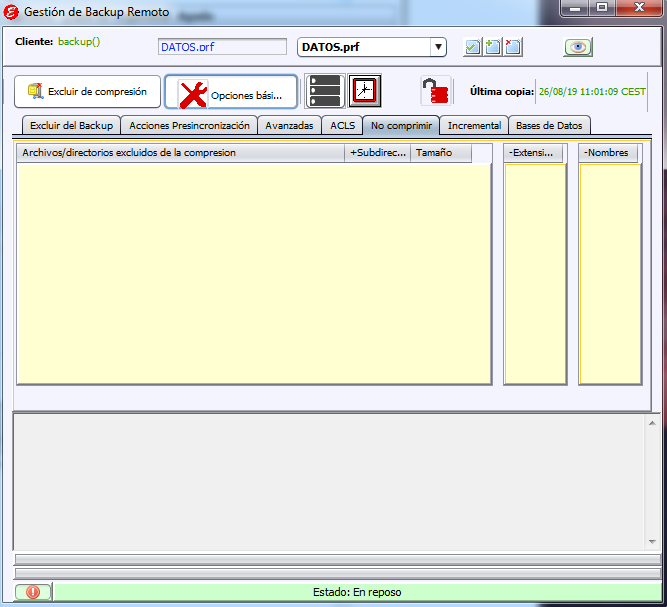
Task: Click the delete profile icon with red X
Action: point(512,47)
